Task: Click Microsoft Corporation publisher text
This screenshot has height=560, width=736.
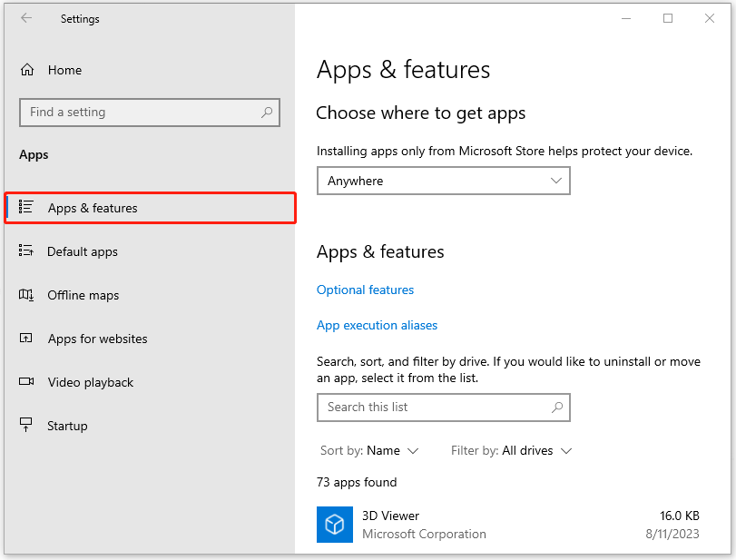Action: pos(424,534)
